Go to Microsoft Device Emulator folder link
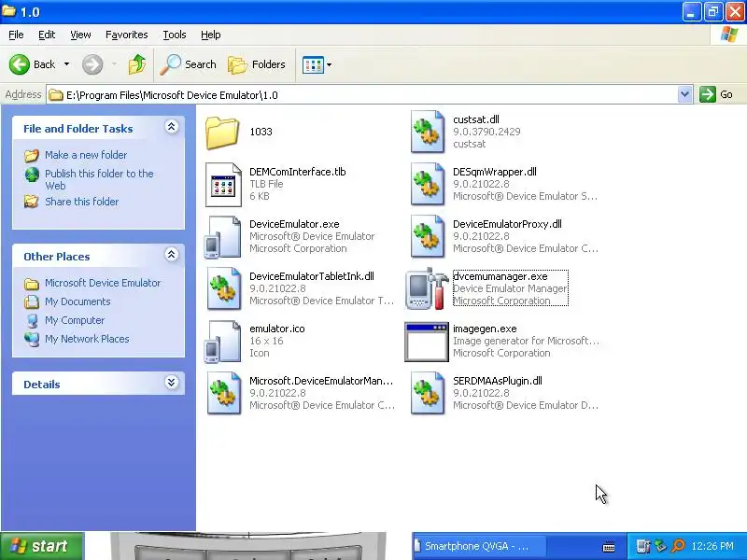Viewport: 747px width, 560px height. coord(103,283)
